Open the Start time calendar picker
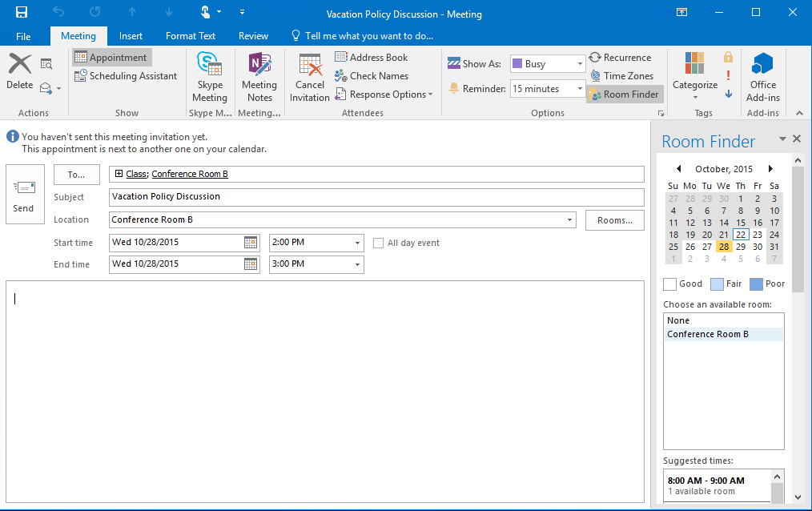 click(251, 243)
